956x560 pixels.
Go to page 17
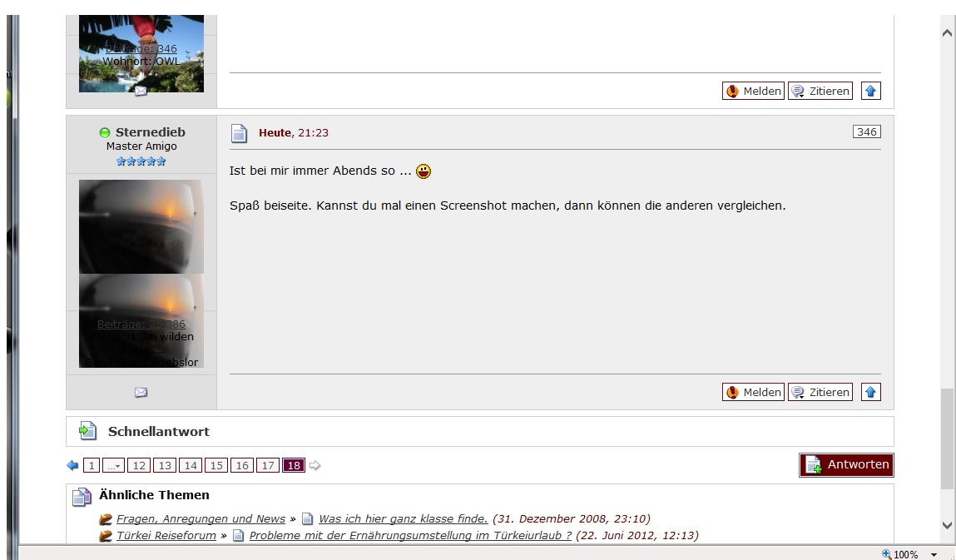point(268,465)
